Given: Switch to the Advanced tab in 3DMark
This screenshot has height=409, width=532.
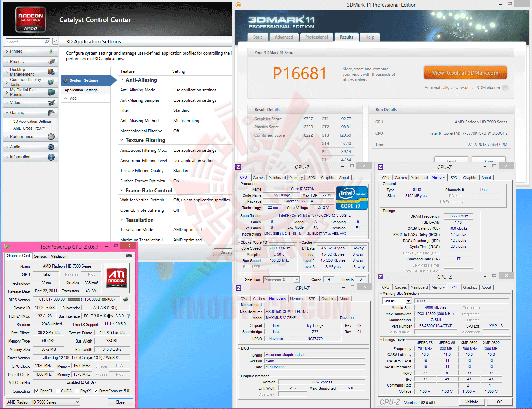Looking at the screenshot, I should point(284,37).
